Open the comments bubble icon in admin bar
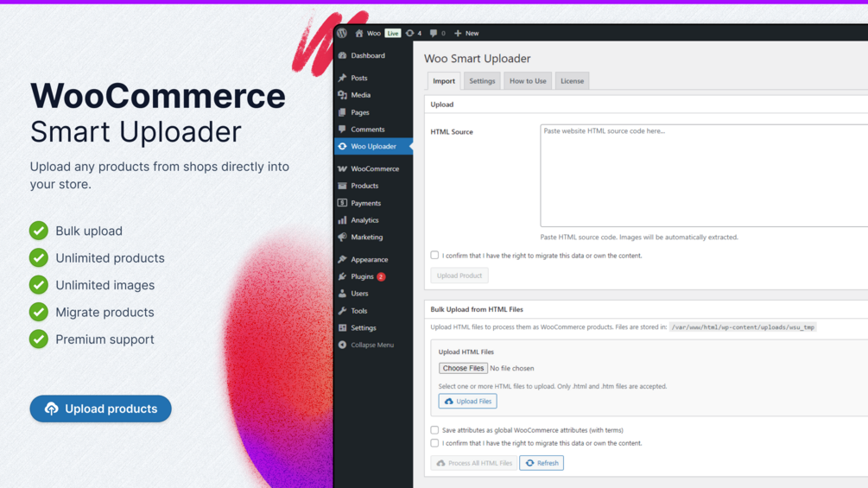This screenshot has width=868, height=488. click(434, 33)
